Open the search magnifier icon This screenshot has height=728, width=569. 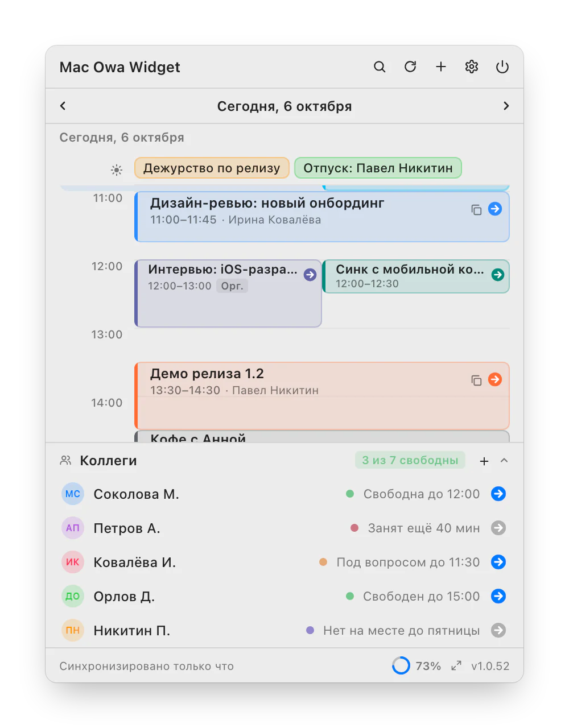click(380, 67)
